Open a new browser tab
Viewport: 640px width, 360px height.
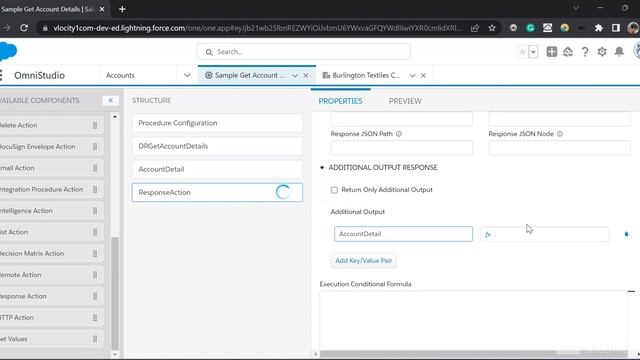point(122,9)
